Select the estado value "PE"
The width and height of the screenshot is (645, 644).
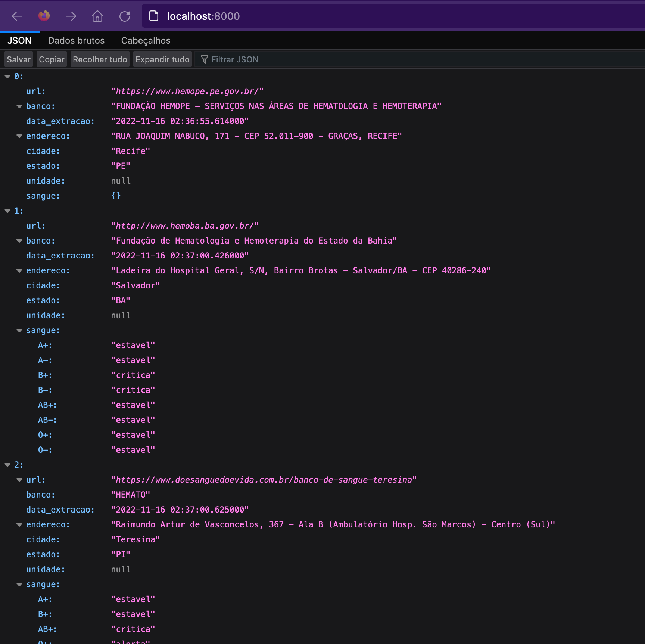[x=121, y=166]
